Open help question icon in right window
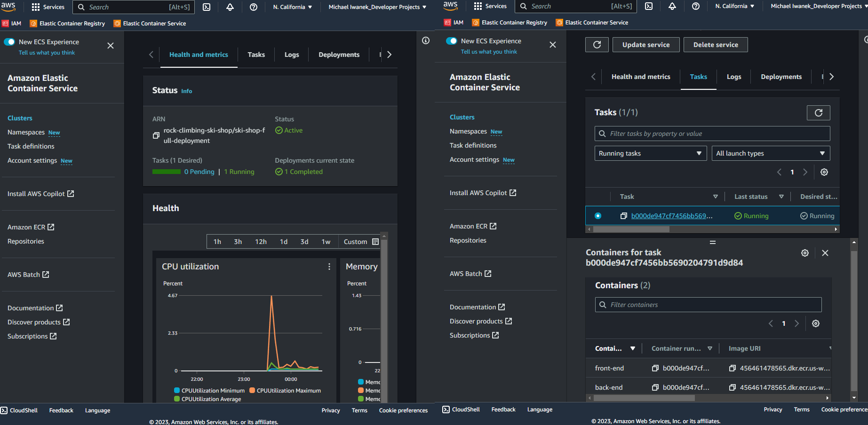This screenshot has width=868, height=425. click(696, 6)
